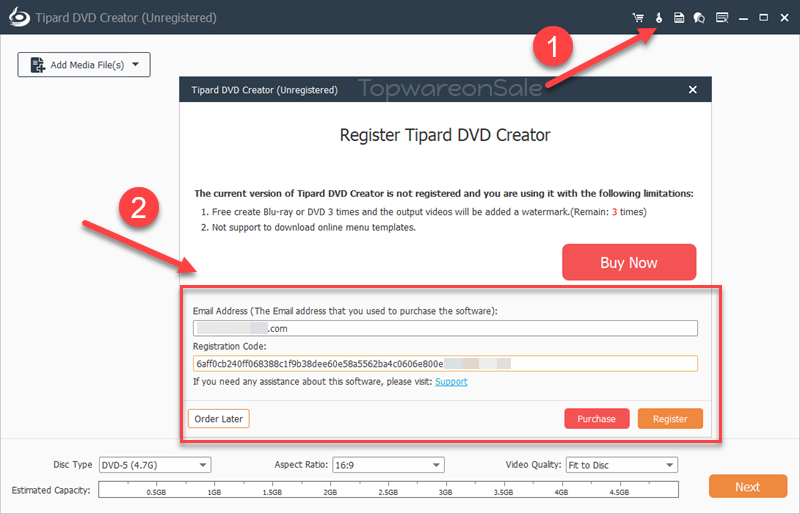Click the Buy Now button

point(629,262)
